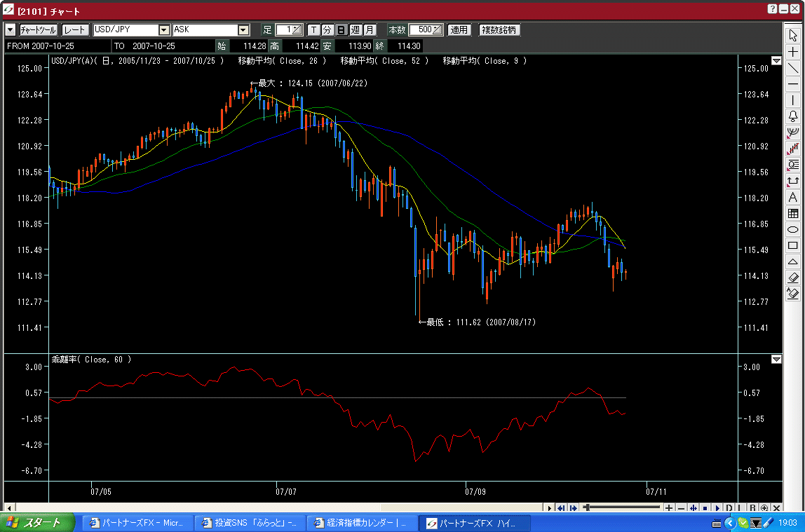The width and height of the screenshot is (805, 532).
Task: Switch timeframe to 週 (weekly)
Action: pos(356,30)
